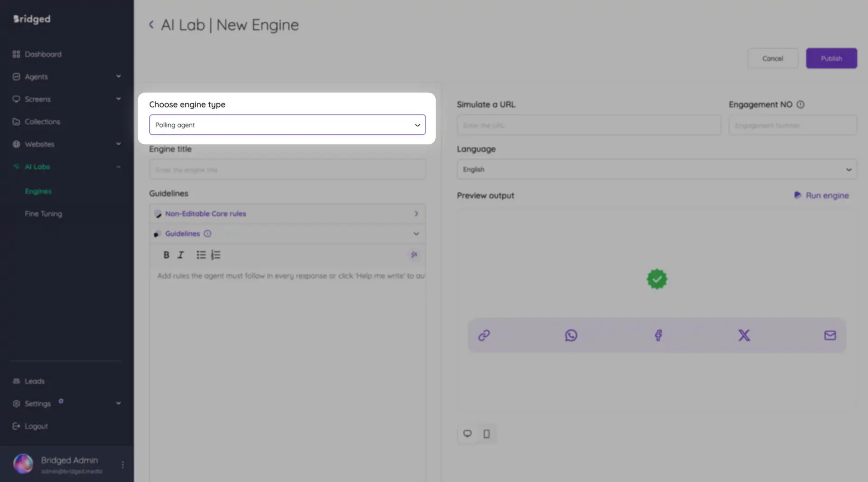Open Engines under AI Labs

(38, 191)
